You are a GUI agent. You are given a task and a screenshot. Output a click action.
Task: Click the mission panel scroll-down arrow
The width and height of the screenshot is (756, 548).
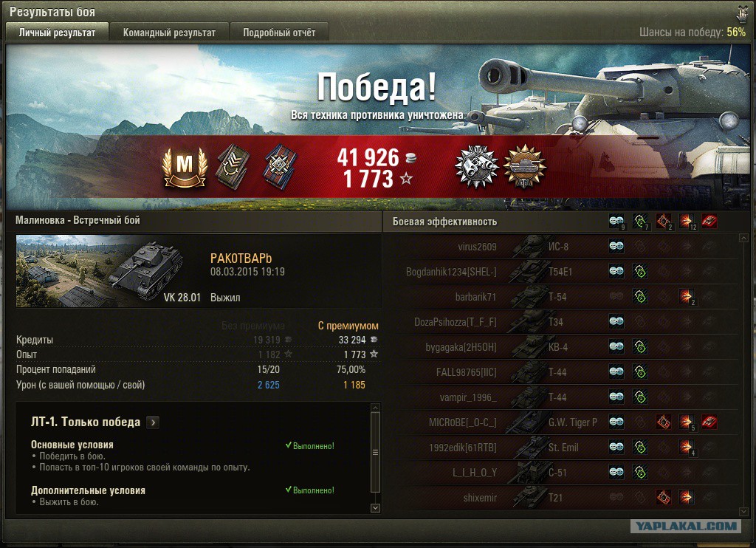[x=375, y=508]
